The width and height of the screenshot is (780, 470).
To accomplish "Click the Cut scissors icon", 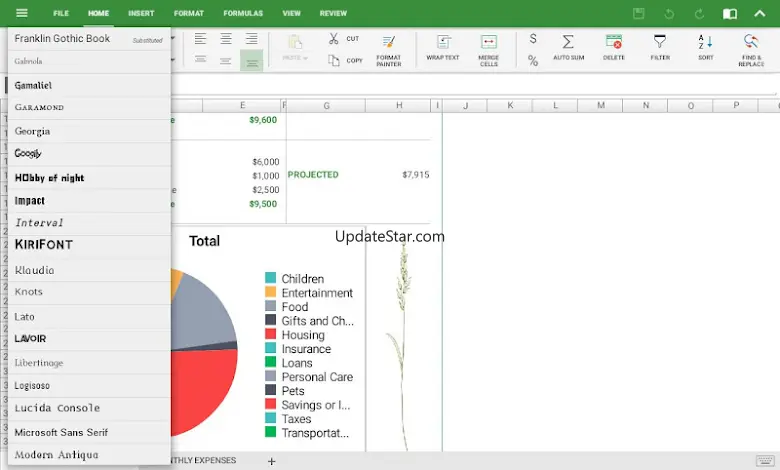I will tap(334, 39).
